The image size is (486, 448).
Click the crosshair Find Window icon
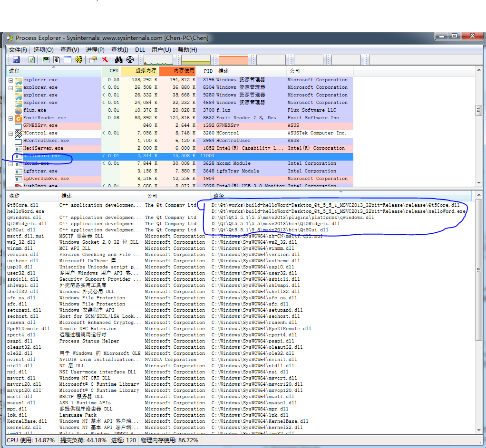tap(130, 60)
